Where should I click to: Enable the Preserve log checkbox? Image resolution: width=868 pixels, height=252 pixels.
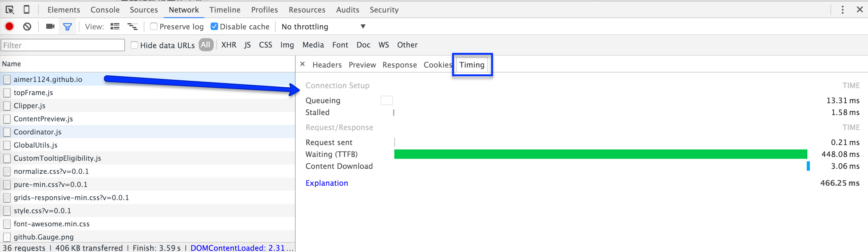(x=154, y=26)
